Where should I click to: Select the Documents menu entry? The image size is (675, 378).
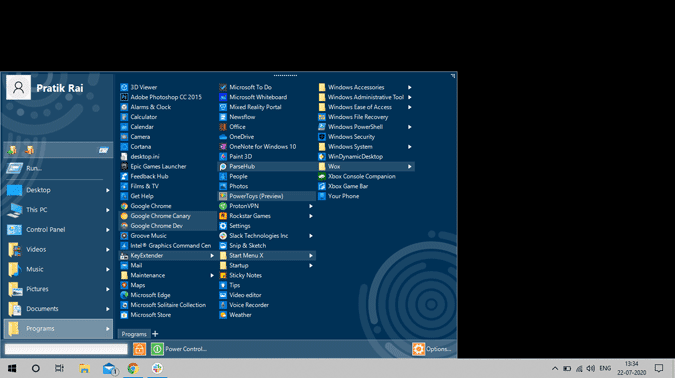58,309
